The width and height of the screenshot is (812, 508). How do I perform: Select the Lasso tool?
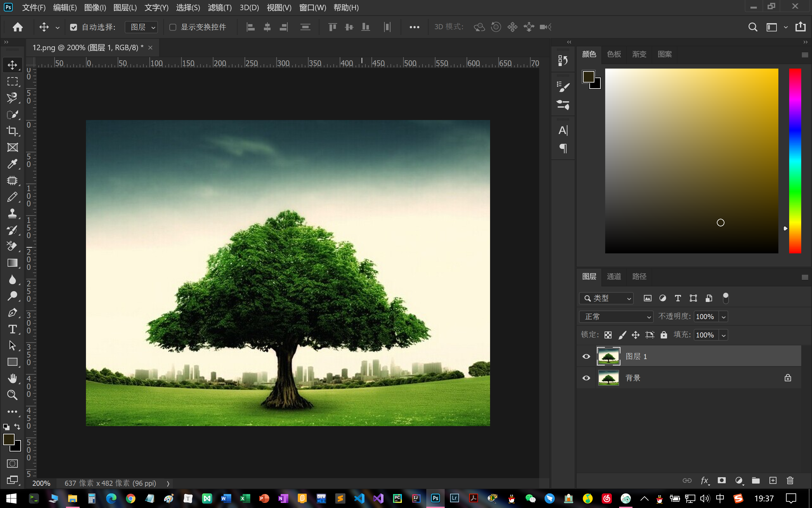click(12, 98)
